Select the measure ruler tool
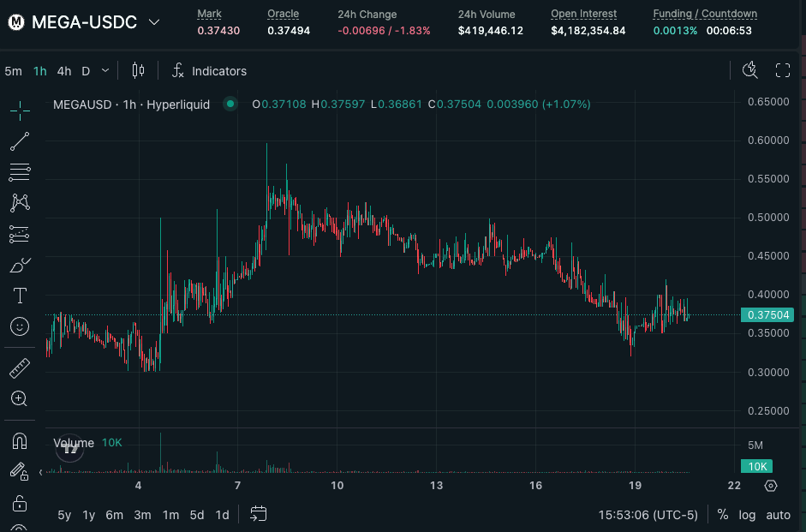Viewport: 806px width, 532px height. pyautogui.click(x=19, y=368)
